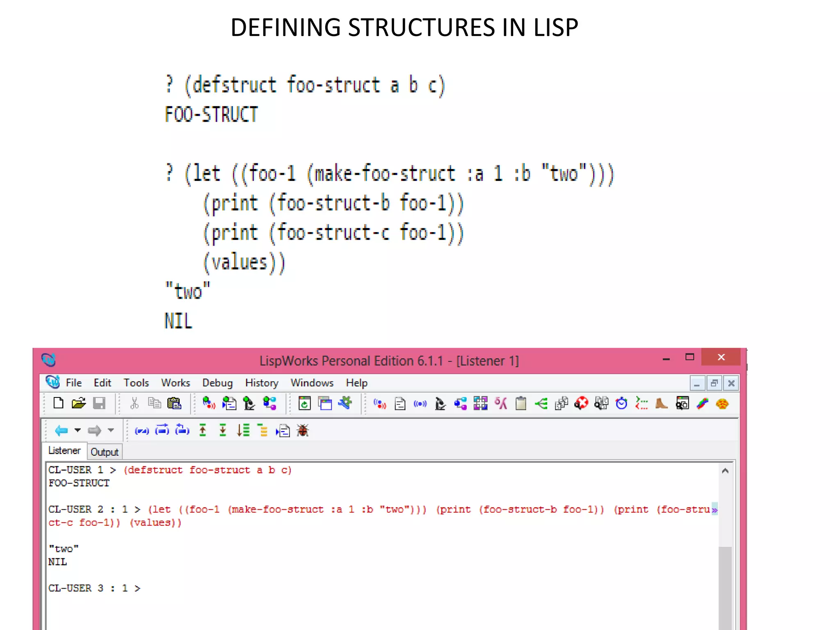840x630 pixels.
Task: Click the Move Down frame icon
Action: [223, 431]
